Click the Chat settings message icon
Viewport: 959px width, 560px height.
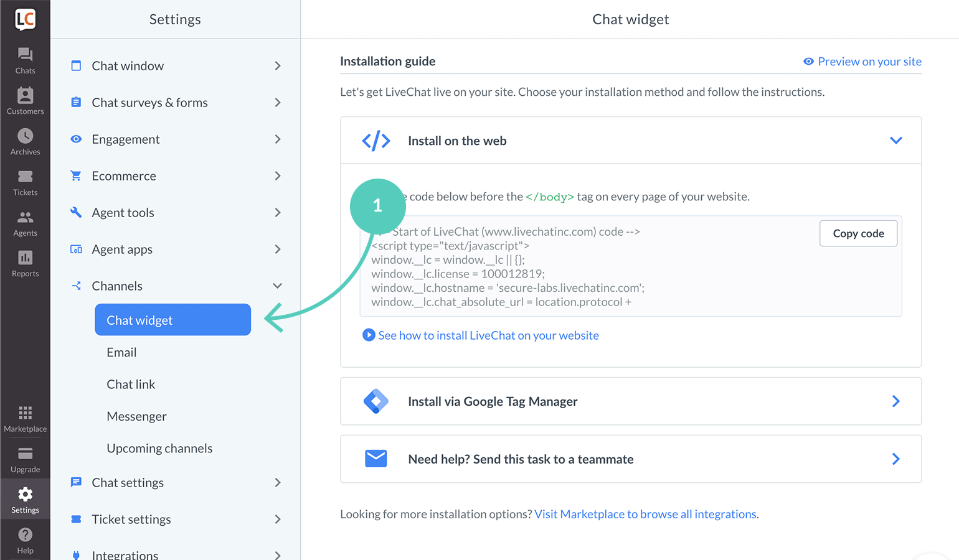point(76,482)
